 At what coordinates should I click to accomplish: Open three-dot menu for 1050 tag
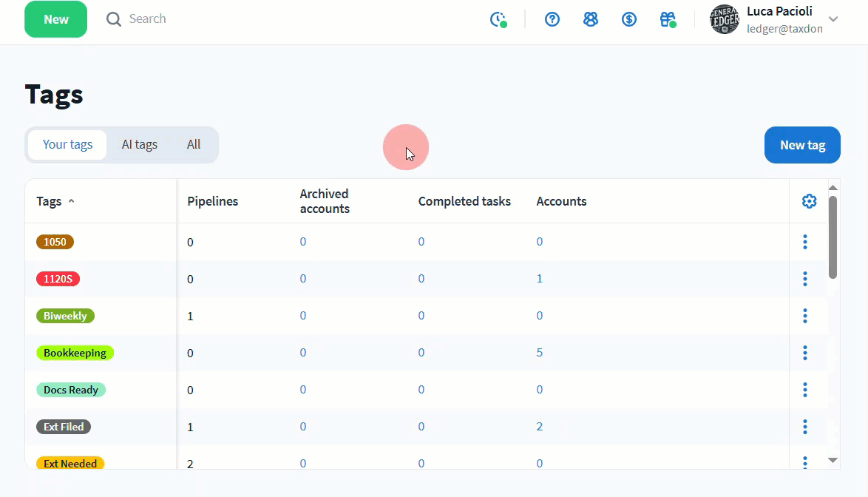[x=804, y=242]
